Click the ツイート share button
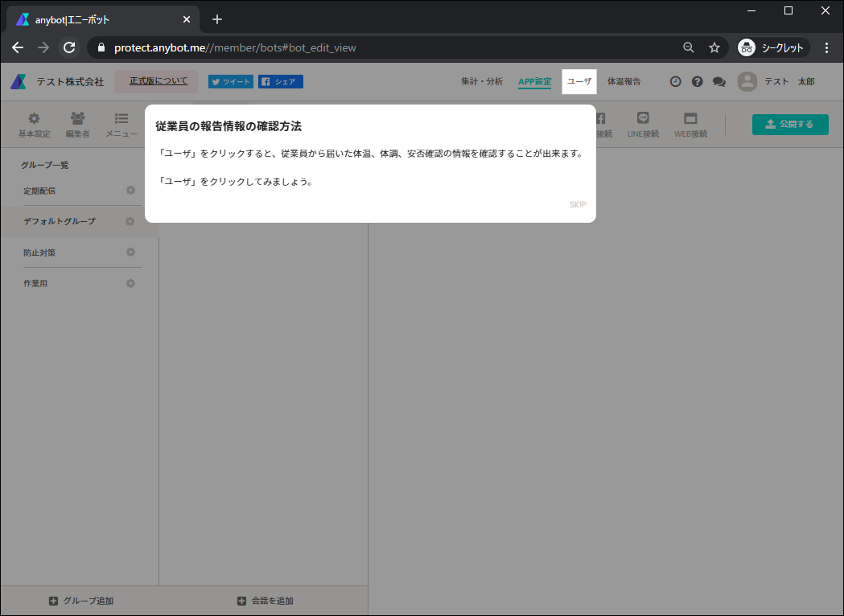 coord(230,81)
